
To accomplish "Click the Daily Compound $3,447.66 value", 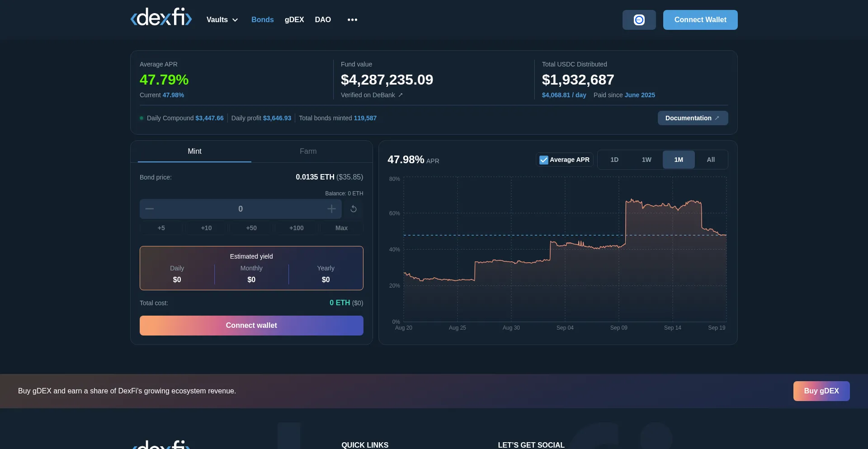I will coord(209,118).
